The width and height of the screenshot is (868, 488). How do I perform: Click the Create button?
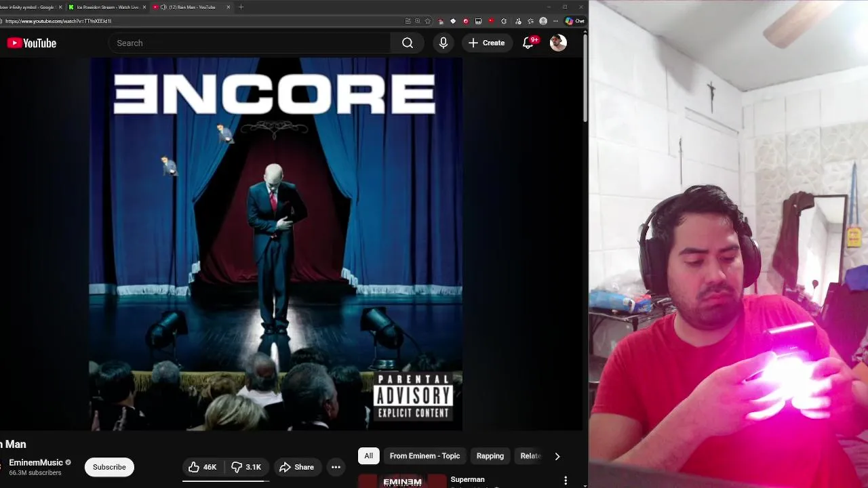[x=486, y=43]
